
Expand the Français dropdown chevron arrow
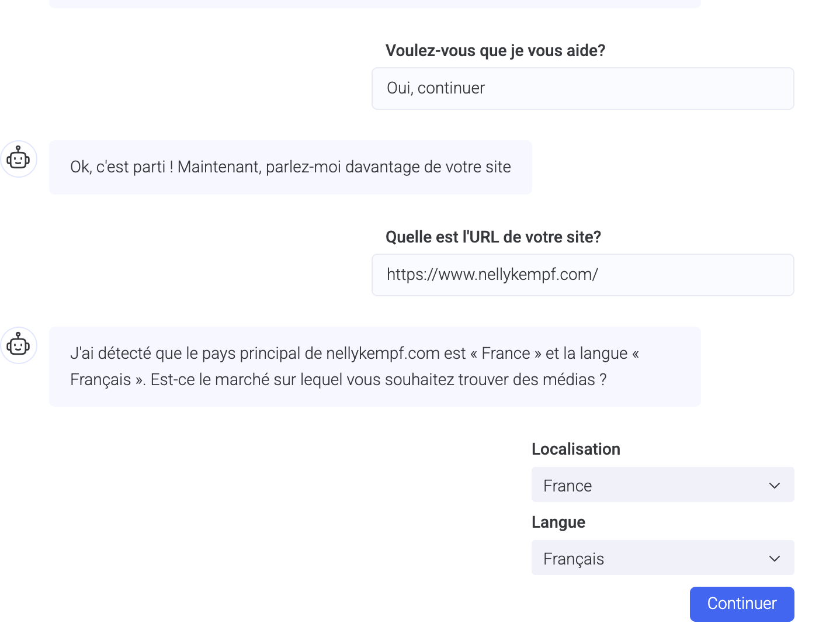(x=775, y=559)
